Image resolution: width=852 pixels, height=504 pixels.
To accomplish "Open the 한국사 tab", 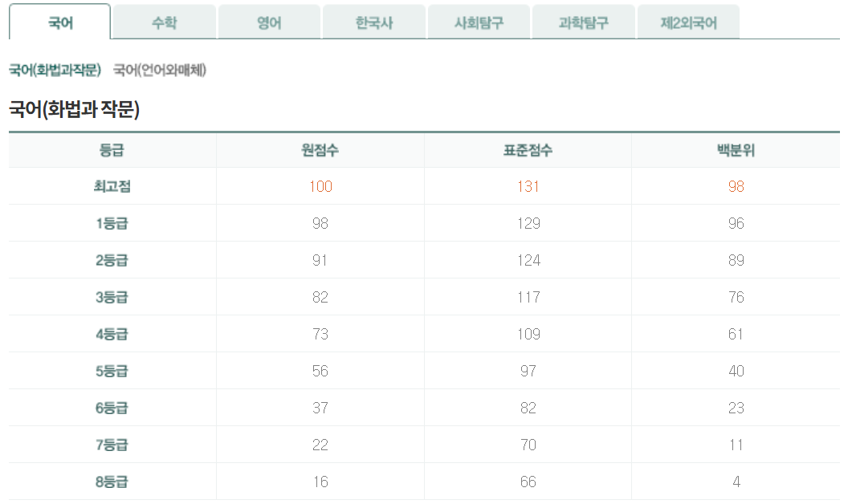I will (373, 22).
